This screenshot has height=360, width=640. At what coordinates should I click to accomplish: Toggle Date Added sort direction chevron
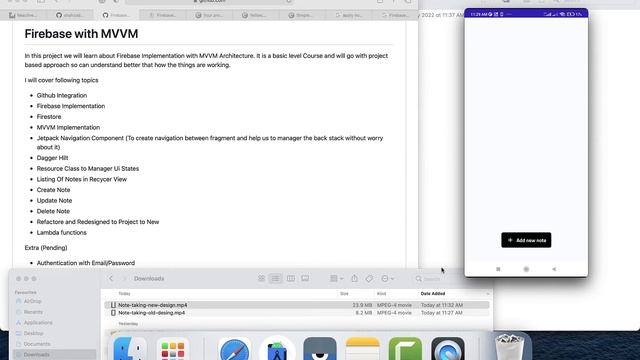click(487, 294)
